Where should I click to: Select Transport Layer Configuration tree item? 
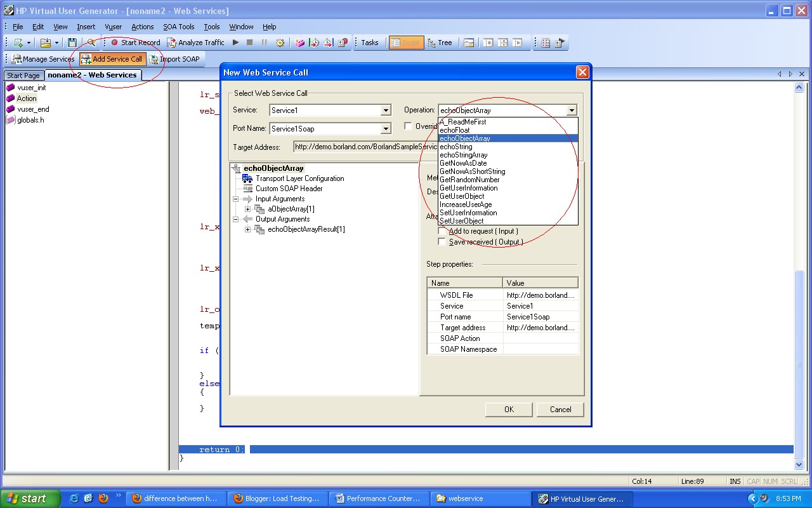(299, 178)
